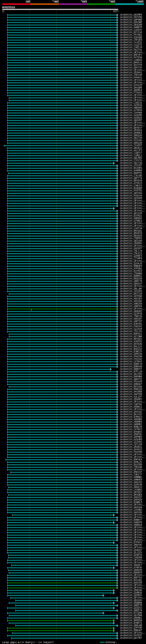
Task: Select hit label UniRef100_B7FL29
Action: coord(131,372)
